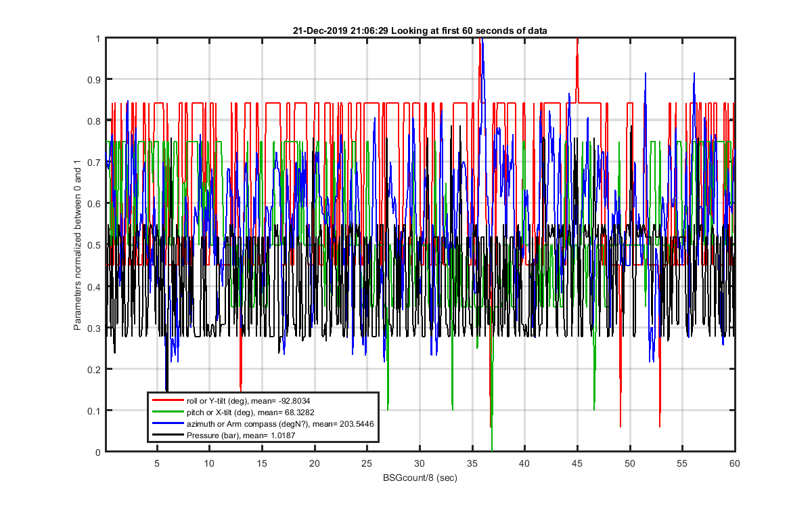The image size is (812, 508).
Task: Click the y-axis tick label "0.4"
Action: (x=95, y=287)
